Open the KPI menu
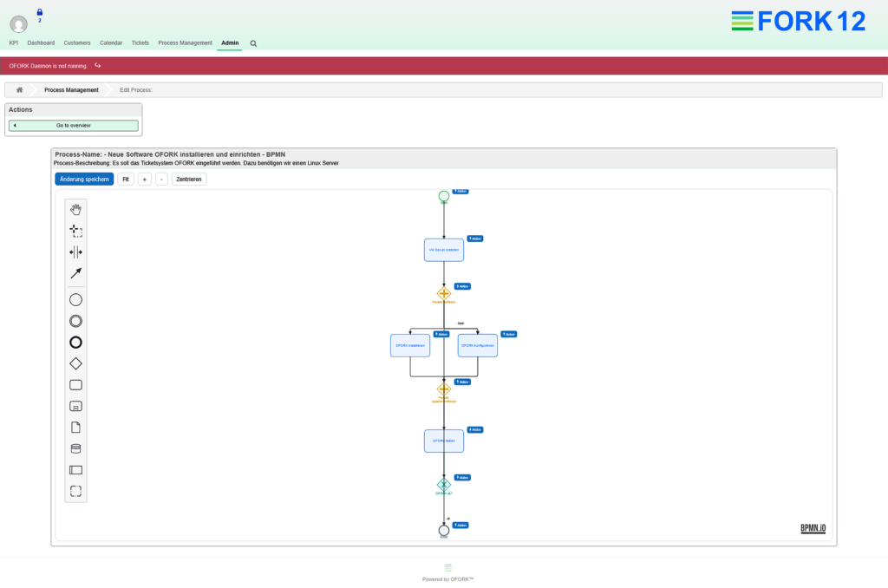This screenshot has height=588, width=888. [14, 43]
